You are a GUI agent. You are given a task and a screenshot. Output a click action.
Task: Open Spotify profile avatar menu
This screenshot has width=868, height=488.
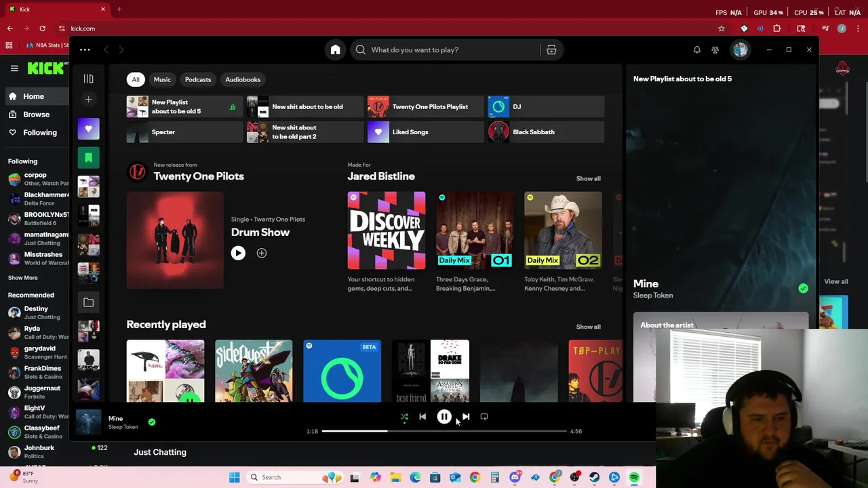tap(740, 49)
